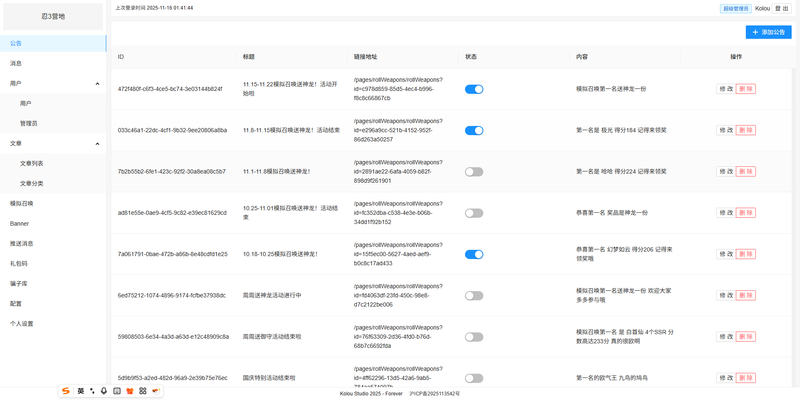Image resolution: width=800 pixels, height=400 pixels.
Task: Click the 添加公告 button
Action: 768,32
